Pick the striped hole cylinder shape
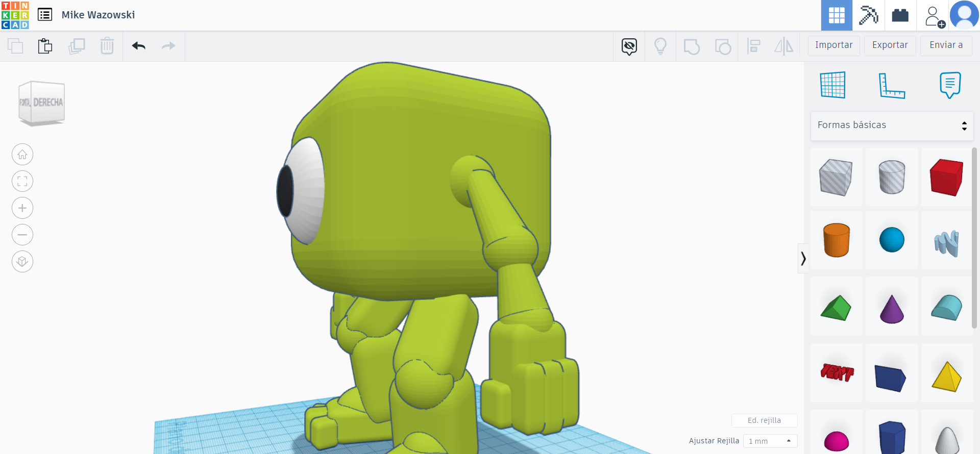980x454 pixels. [x=892, y=177]
